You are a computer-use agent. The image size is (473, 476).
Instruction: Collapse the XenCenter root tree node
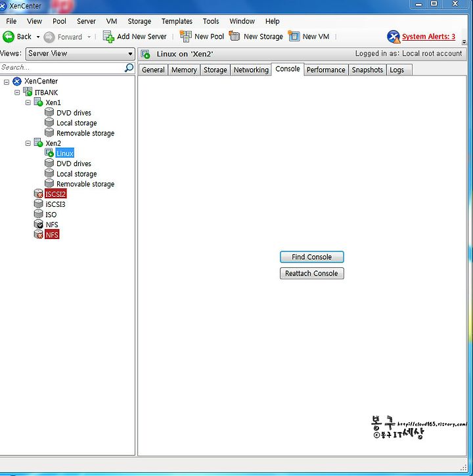pyautogui.click(x=7, y=81)
